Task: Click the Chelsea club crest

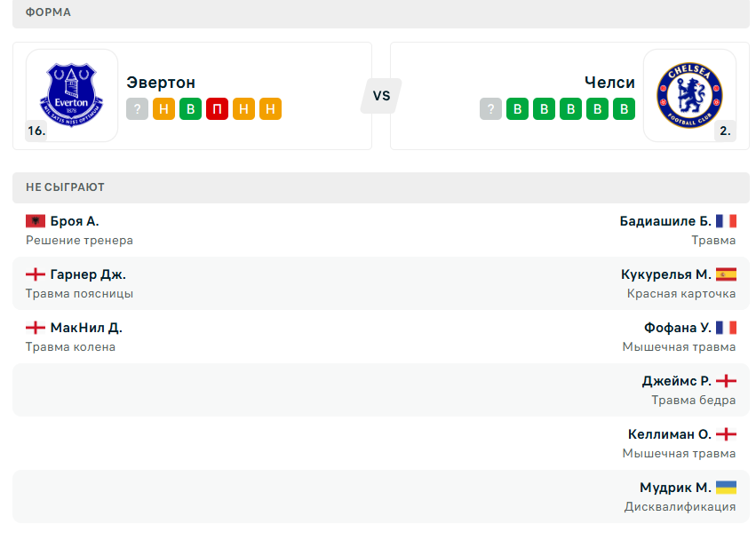Action: (689, 94)
